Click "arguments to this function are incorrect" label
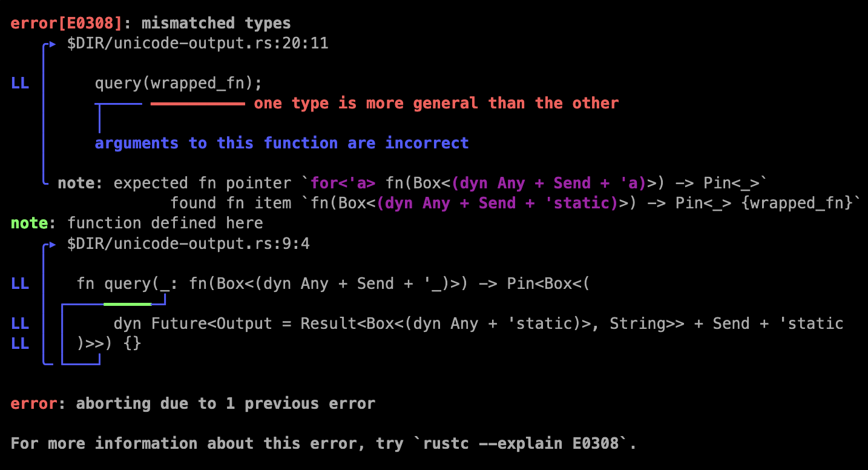The height and width of the screenshot is (470, 868). pos(281,144)
